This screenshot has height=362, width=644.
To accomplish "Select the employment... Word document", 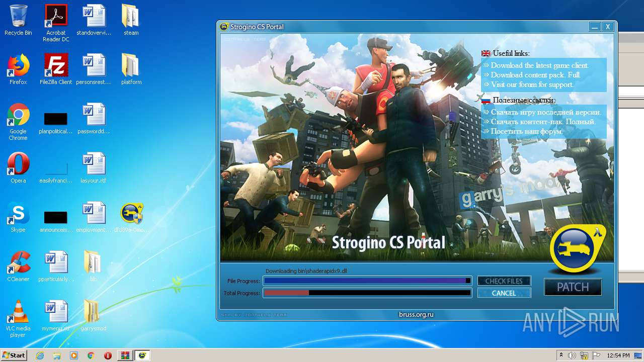I will coord(94,217).
